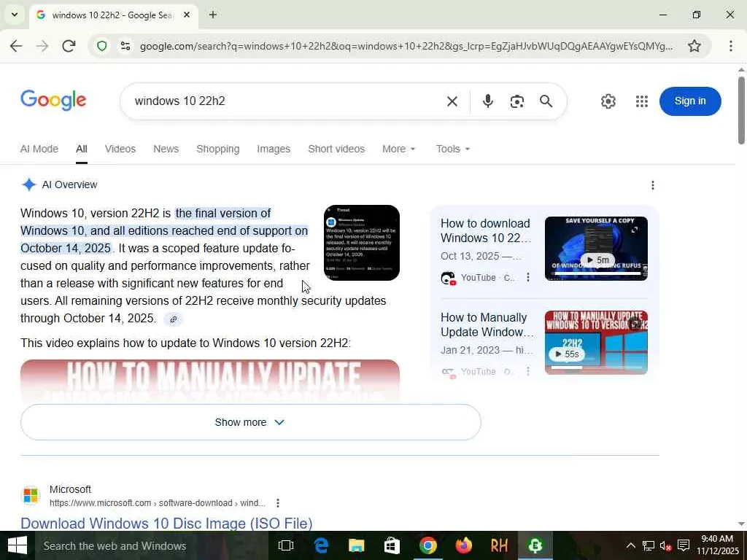
Task: Select the All results tab
Action: (82, 149)
